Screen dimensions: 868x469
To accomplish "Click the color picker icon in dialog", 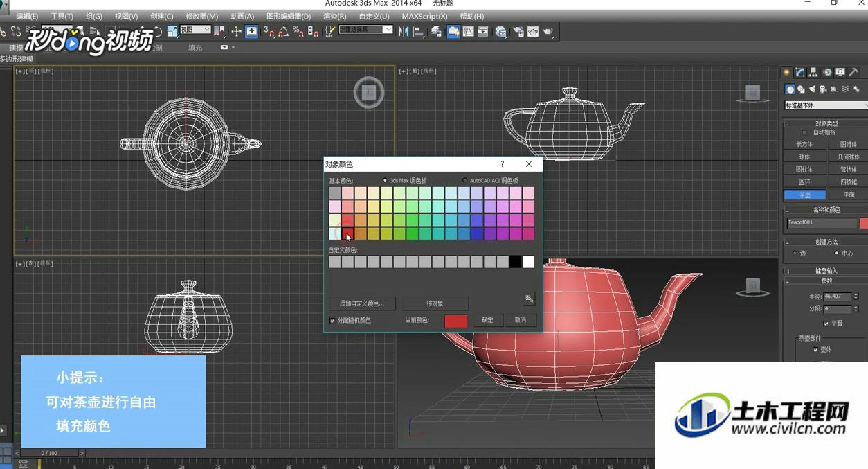I will click(x=530, y=299).
